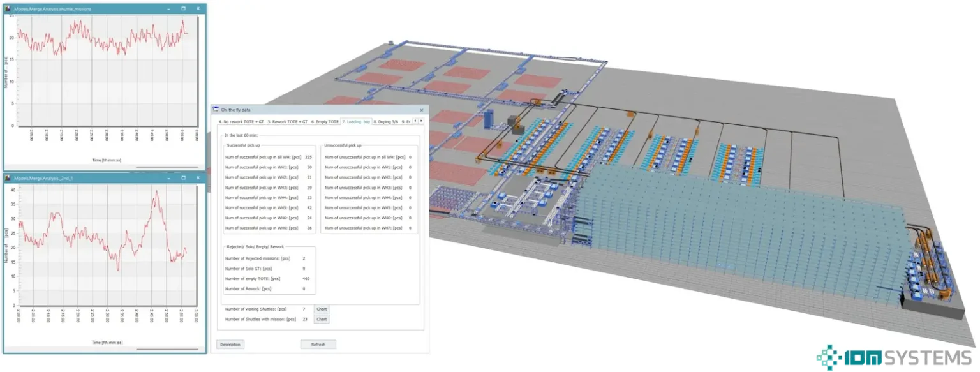Screen dimensions: 980x372
Task: Open Chart for waiting Shuttles
Action: (x=322, y=309)
